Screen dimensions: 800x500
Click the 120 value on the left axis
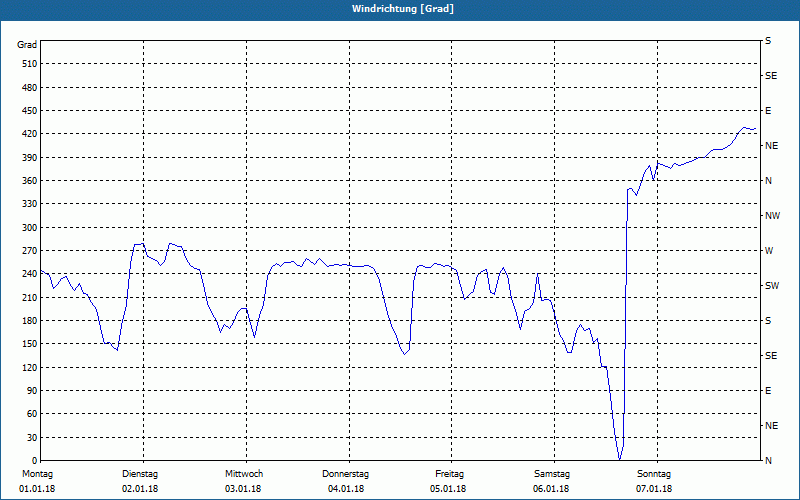pyautogui.click(x=29, y=367)
